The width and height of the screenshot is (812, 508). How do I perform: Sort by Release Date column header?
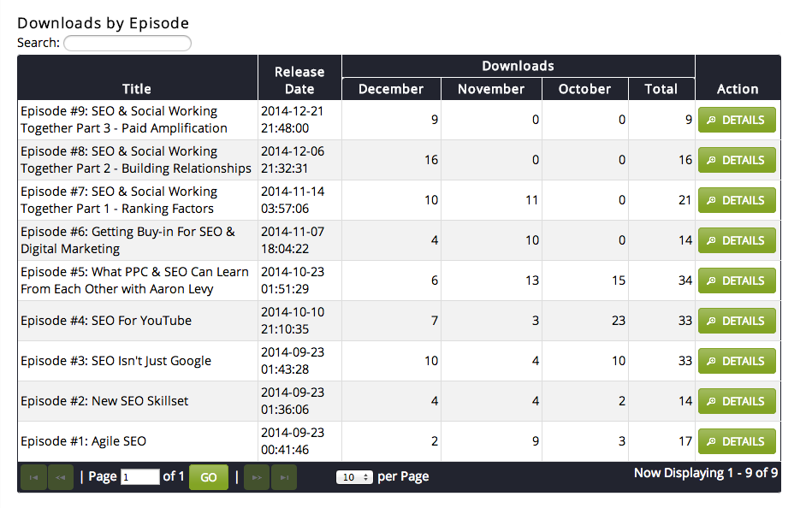pos(299,80)
